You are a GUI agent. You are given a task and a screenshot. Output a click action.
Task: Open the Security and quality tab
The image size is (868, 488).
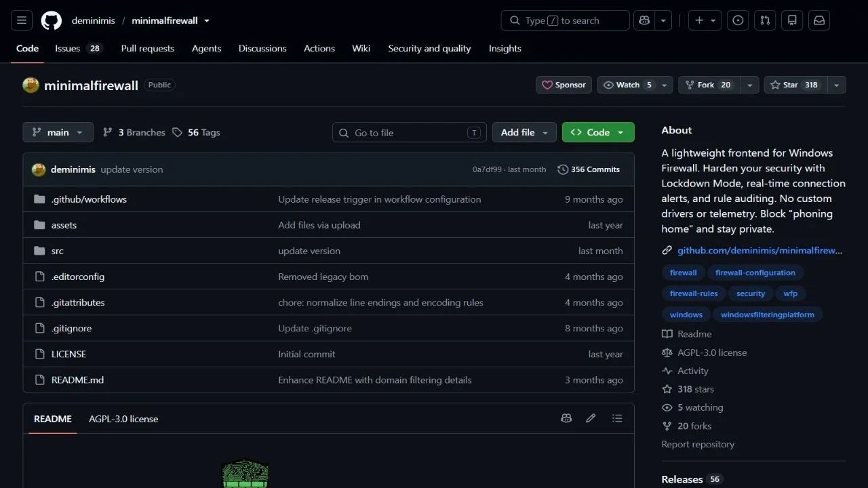click(429, 48)
